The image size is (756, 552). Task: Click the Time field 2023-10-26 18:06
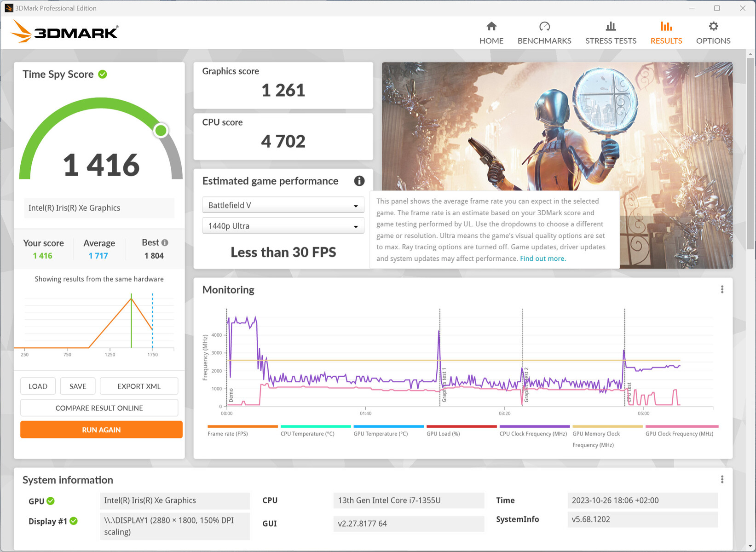643,500
